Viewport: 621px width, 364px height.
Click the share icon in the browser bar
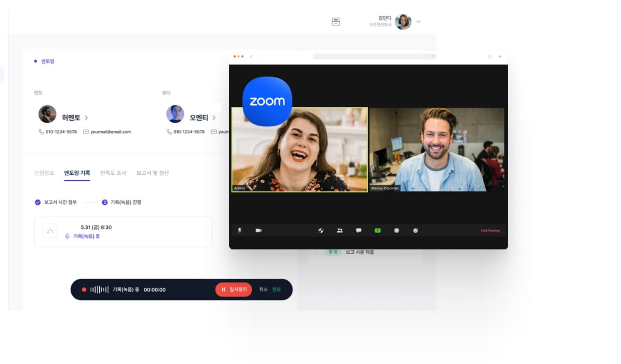click(x=490, y=56)
